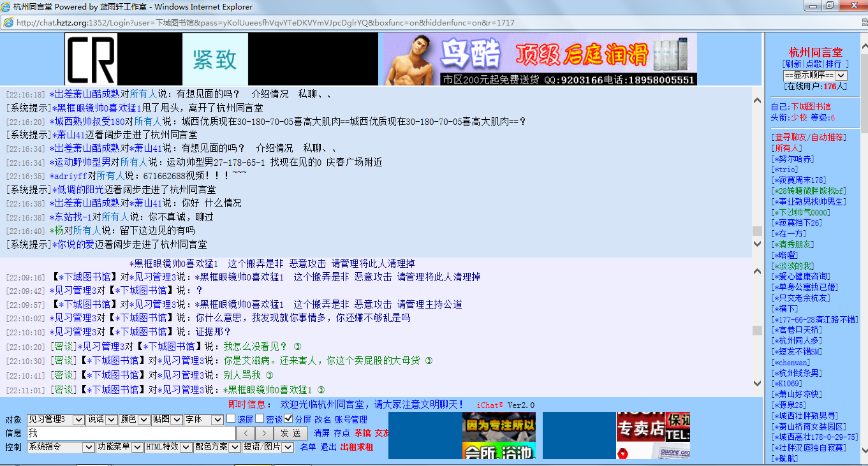Screen dimensions: 868x466
Task: Uncheck the 分屏 split screen checkbox
Action: 288,419
